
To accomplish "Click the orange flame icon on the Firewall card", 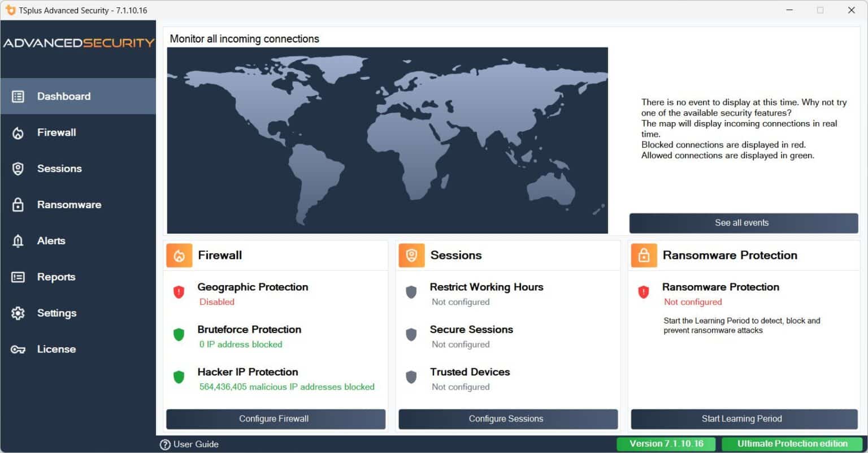I will click(x=179, y=256).
